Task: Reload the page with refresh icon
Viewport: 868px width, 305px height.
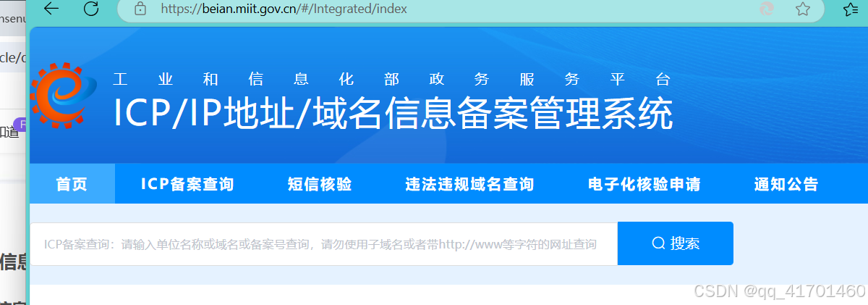Action: tap(91, 9)
